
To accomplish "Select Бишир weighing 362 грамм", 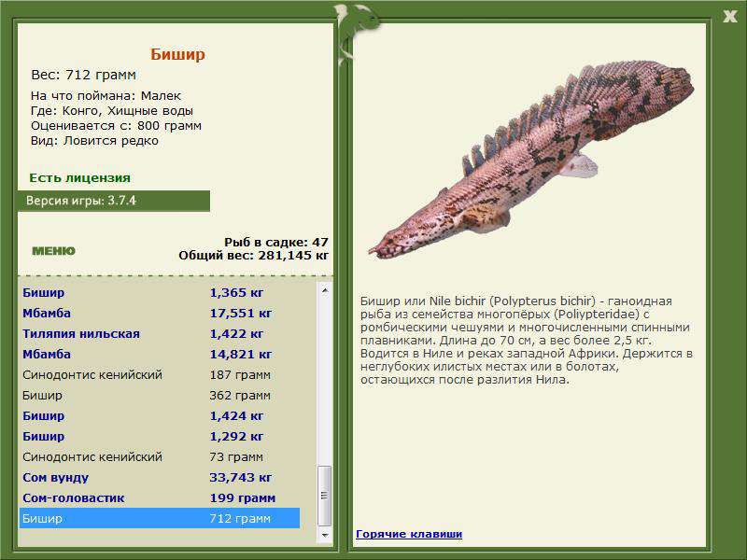I will click(x=159, y=395).
